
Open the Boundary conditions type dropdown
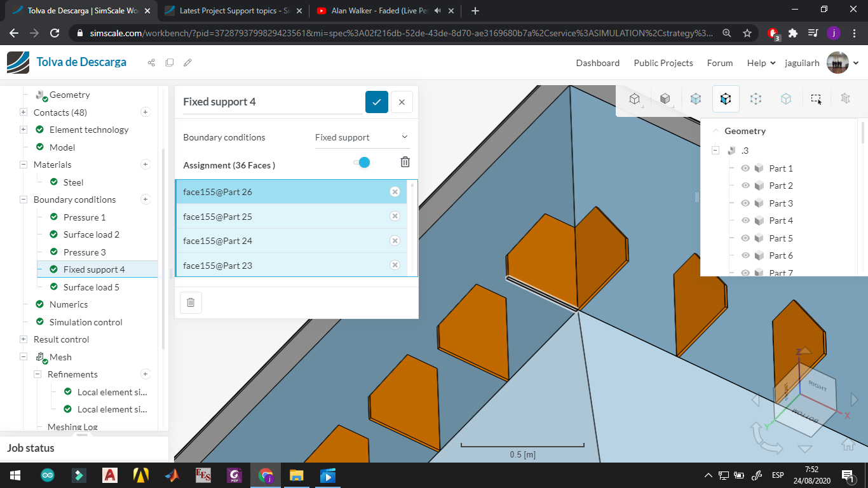[362, 137]
